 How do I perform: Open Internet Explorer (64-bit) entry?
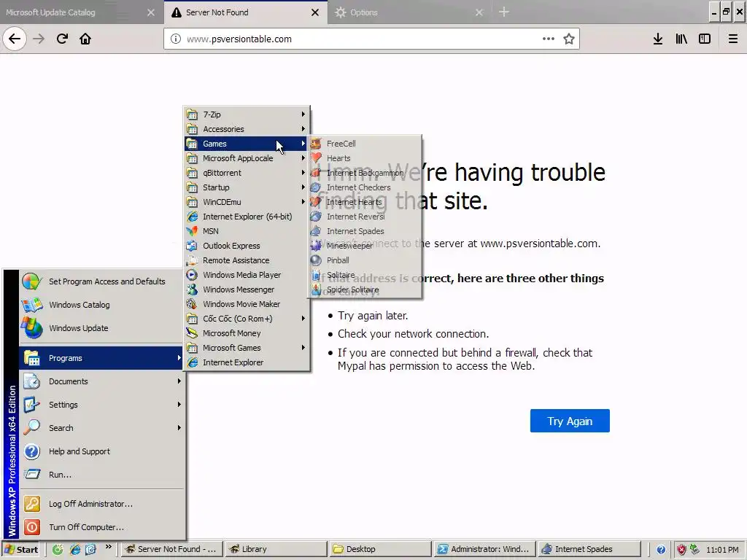pos(247,217)
